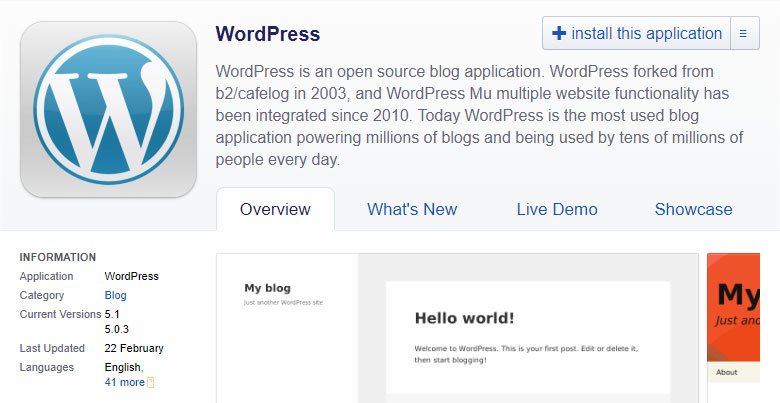The height and width of the screenshot is (403, 780).
Task: Click the Hello world! post title
Action: (464, 318)
